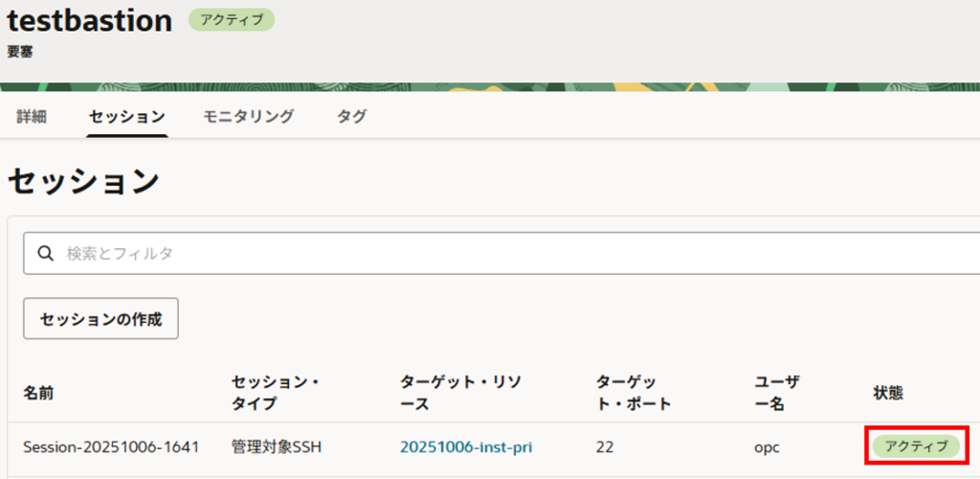The height and width of the screenshot is (479, 980).
Task: Click the セッション・タイプ column header
Action: [276, 393]
